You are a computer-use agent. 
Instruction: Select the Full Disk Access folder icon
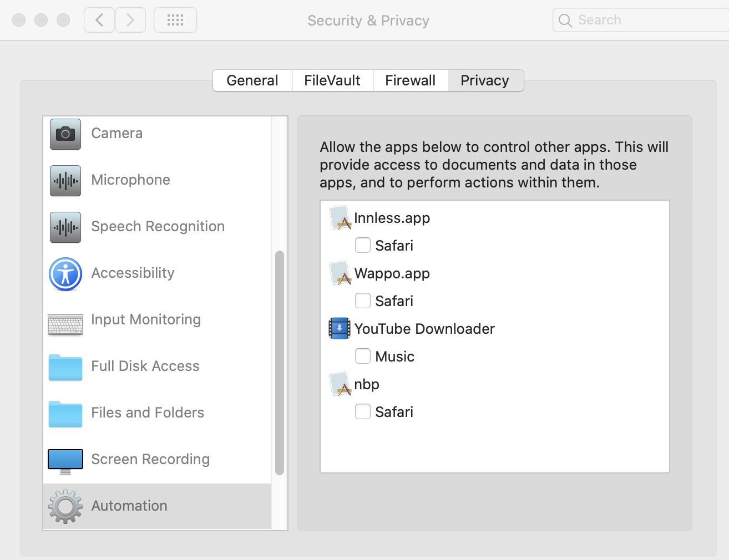tap(65, 367)
